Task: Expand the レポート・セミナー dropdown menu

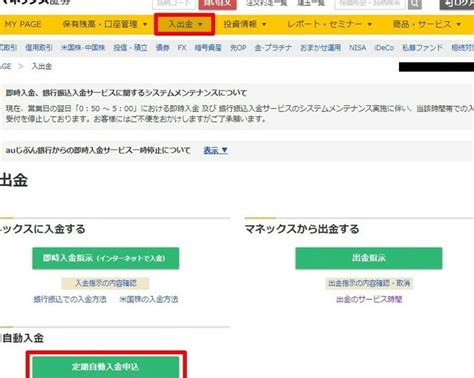Action: tap(329, 24)
